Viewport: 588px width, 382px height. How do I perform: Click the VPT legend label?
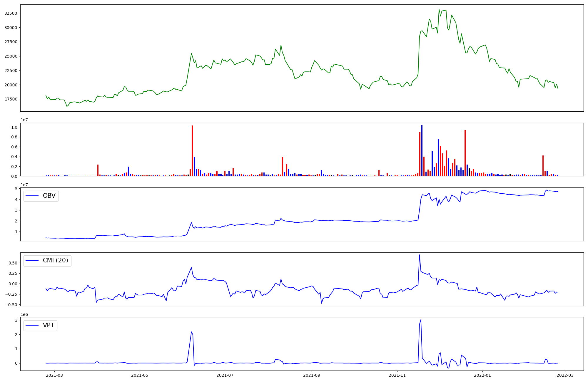click(49, 325)
